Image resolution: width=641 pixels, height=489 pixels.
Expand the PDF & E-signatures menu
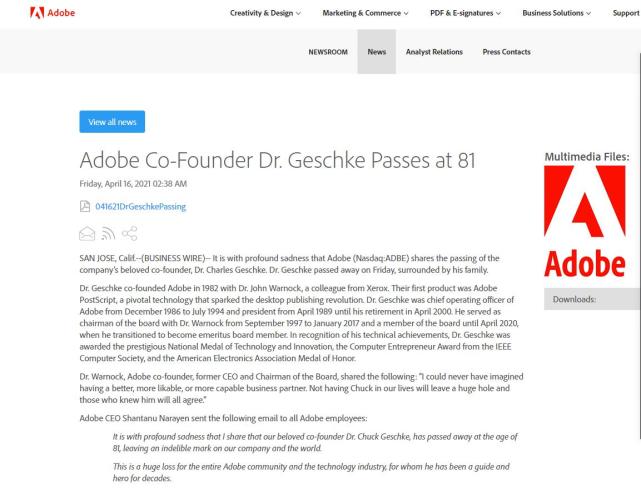[465, 13]
